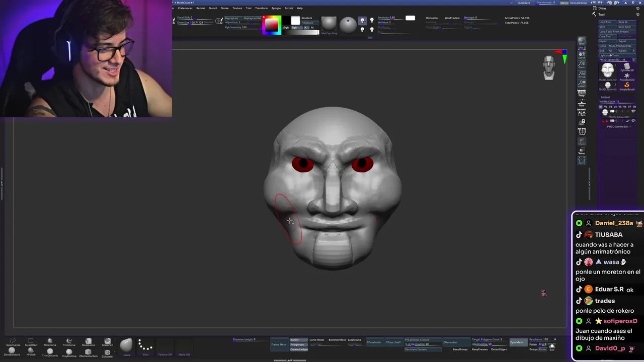Toggle eye icon on PM3D_Sphere3D1_1 subtool
Image resolution: width=644 pixels, height=362 pixels.
coord(633,121)
